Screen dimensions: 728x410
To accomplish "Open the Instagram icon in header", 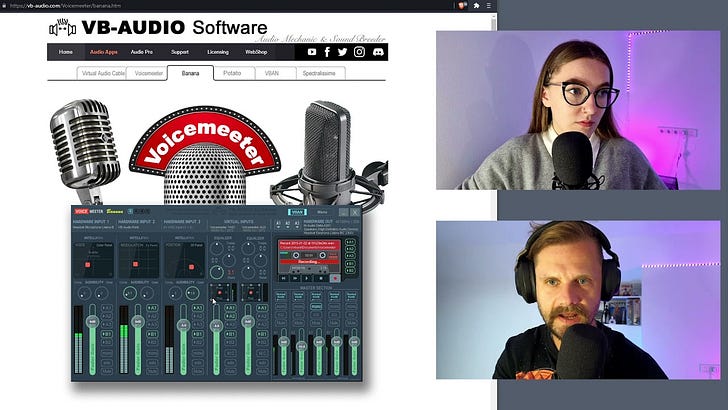I will [359, 52].
